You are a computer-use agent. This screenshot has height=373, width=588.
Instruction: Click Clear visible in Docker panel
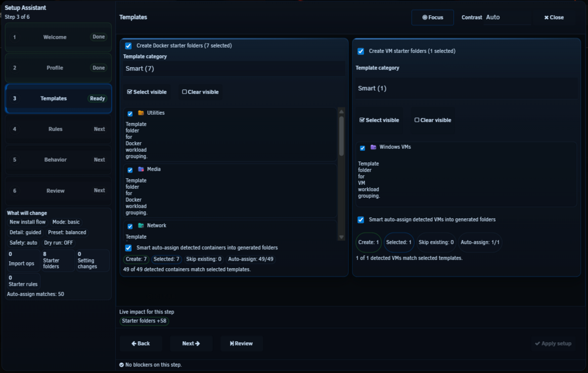pyautogui.click(x=201, y=92)
